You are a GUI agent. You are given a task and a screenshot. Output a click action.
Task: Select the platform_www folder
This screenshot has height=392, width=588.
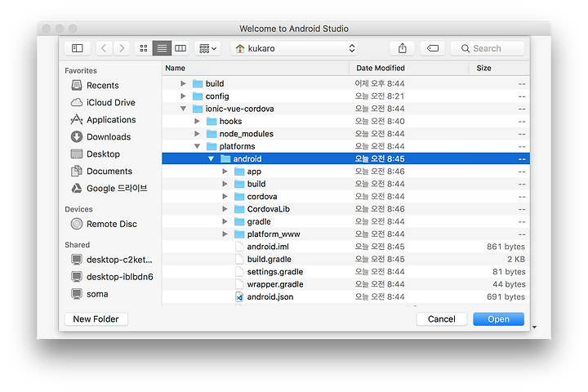click(345, 234)
